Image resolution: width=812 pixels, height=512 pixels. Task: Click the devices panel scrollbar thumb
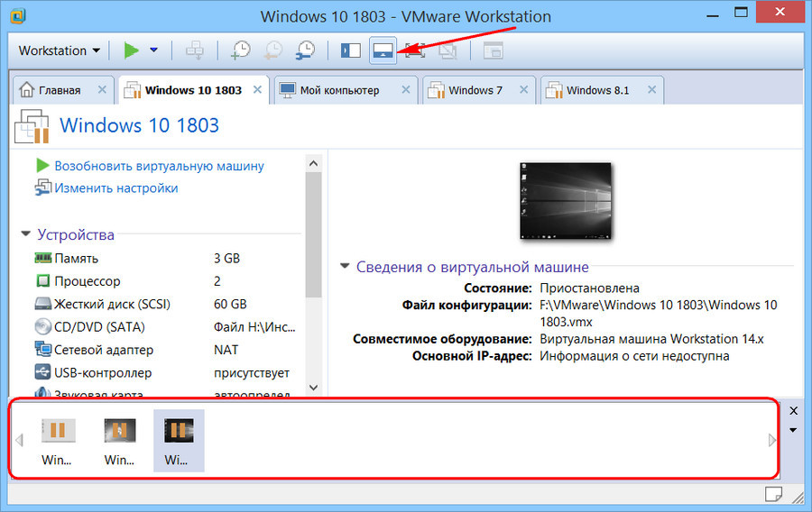click(x=313, y=234)
